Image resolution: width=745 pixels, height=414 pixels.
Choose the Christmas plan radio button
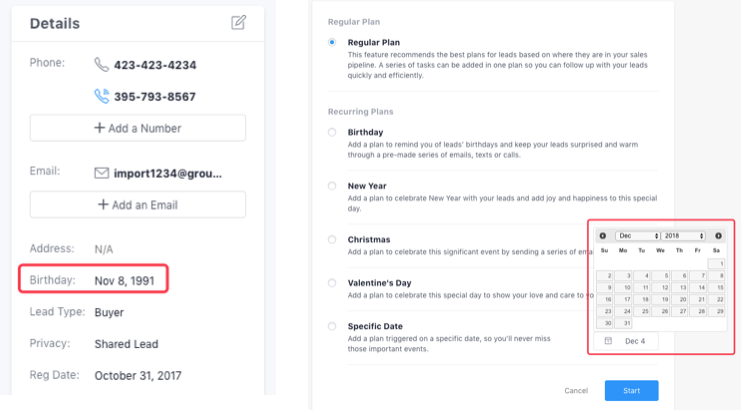pos(332,240)
